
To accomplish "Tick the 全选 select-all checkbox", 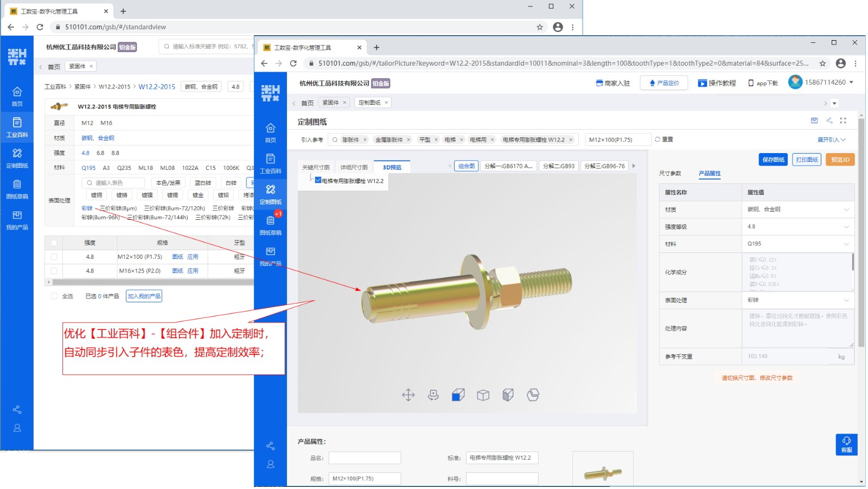I will pos(54,296).
